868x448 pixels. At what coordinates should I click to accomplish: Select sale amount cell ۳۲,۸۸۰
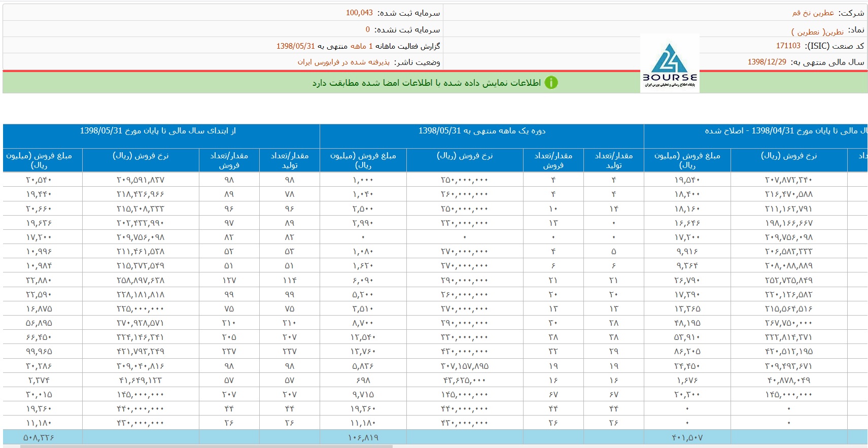(39, 280)
